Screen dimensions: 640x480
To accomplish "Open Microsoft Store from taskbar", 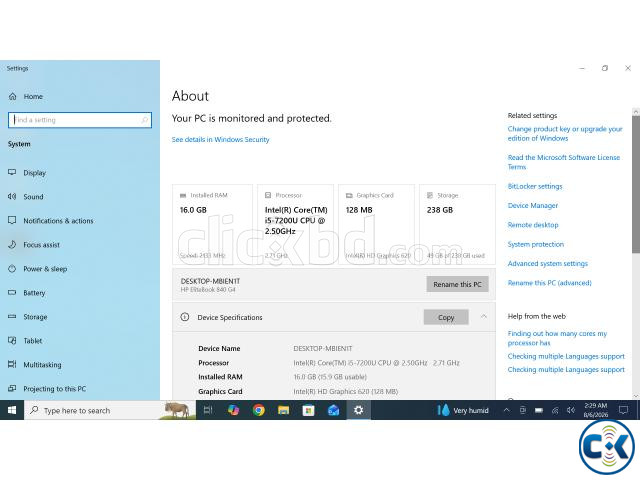I will point(308,410).
